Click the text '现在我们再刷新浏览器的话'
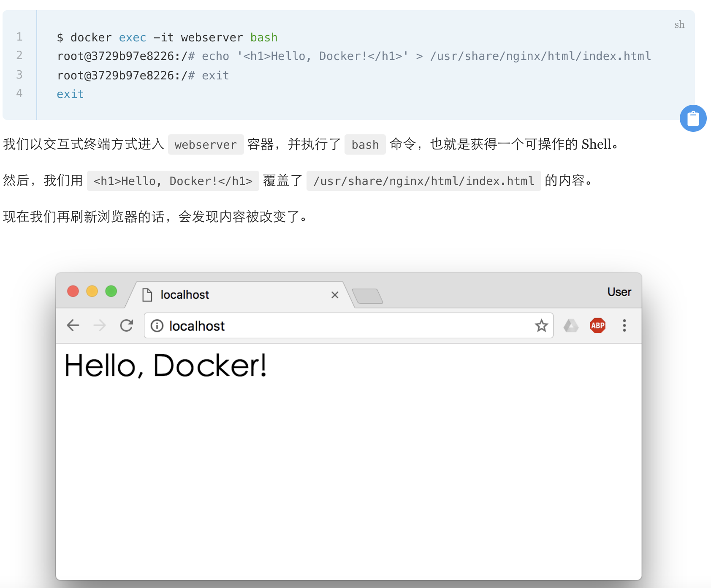Viewport: 711px width, 588px height. click(84, 217)
